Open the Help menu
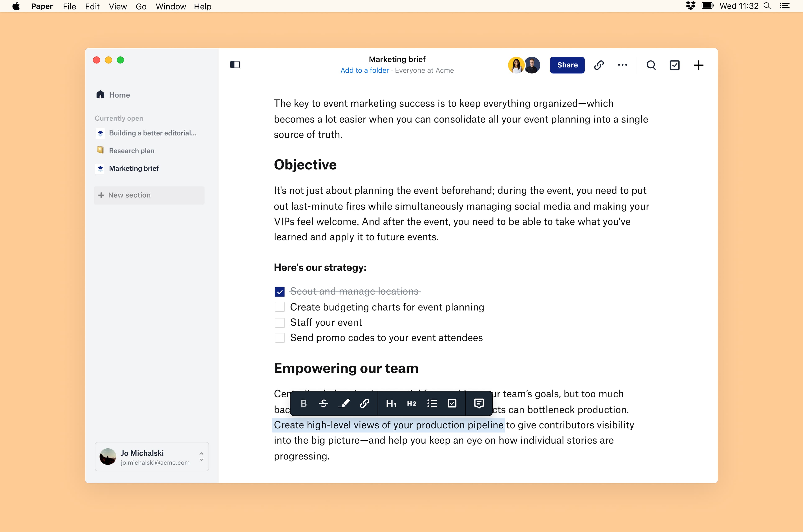The width and height of the screenshot is (803, 532). 203,6
